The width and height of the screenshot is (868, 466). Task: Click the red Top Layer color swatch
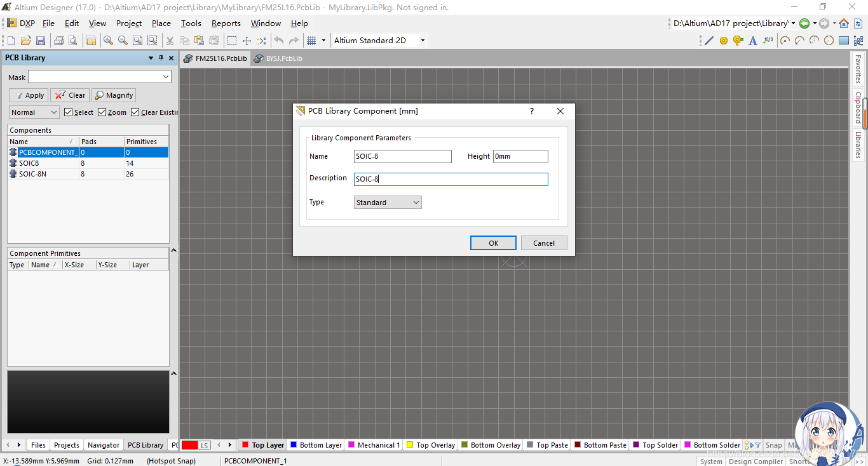(x=245, y=445)
